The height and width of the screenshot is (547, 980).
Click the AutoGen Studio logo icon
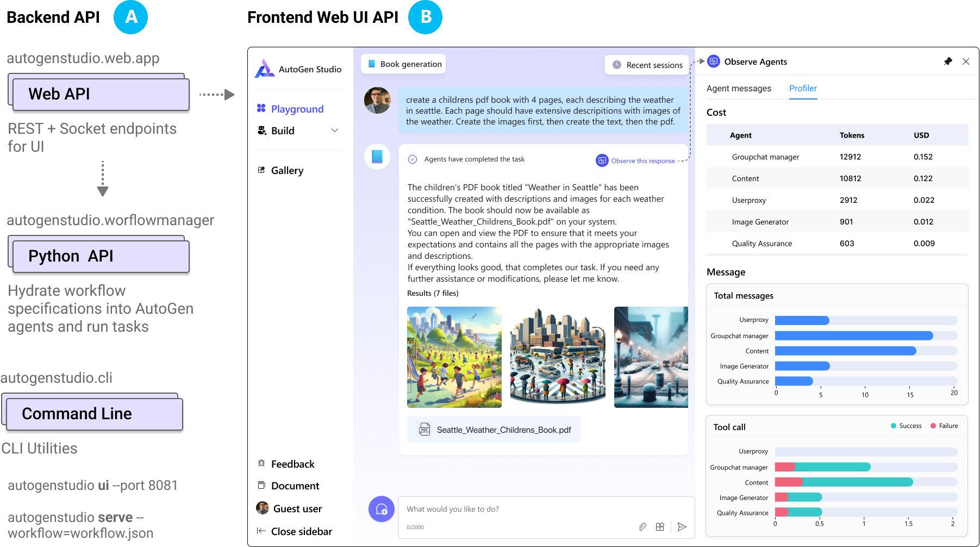pos(265,69)
